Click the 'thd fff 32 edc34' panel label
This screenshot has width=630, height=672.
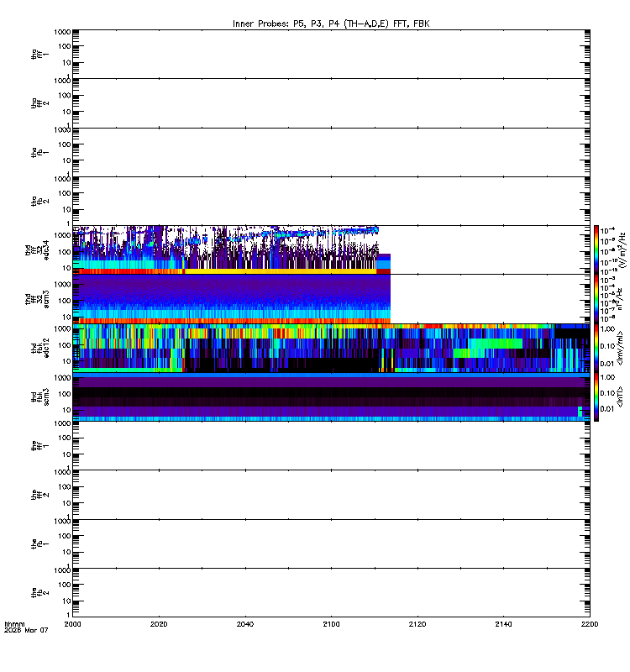pyautogui.click(x=37, y=249)
